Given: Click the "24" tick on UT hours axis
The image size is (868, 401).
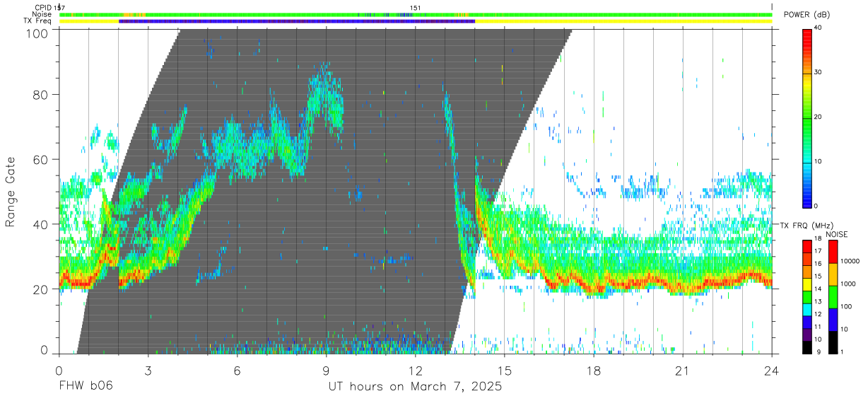Looking at the screenshot, I should [772, 371].
